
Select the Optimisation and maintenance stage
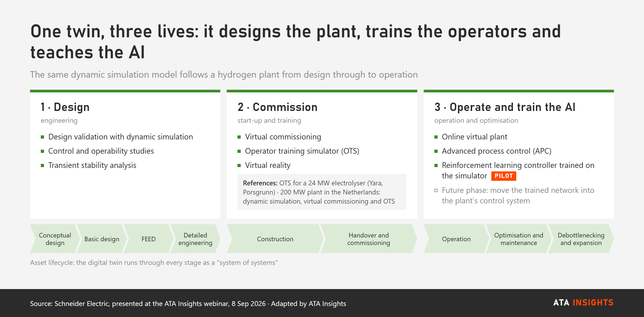click(518, 239)
